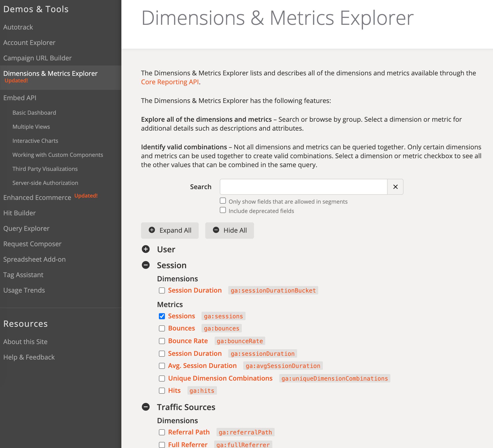This screenshot has height=448, width=493.
Task: Click the User group heading
Action: point(166,249)
